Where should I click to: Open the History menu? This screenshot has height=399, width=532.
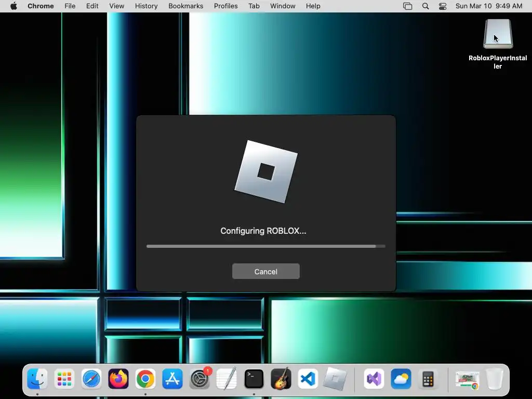pos(146,6)
